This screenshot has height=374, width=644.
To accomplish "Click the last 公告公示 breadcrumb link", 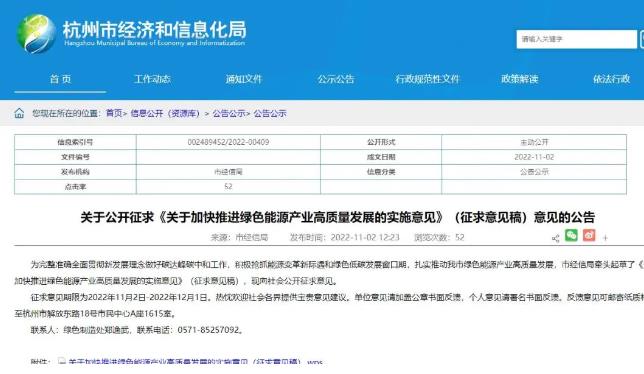I will coord(270,113).
